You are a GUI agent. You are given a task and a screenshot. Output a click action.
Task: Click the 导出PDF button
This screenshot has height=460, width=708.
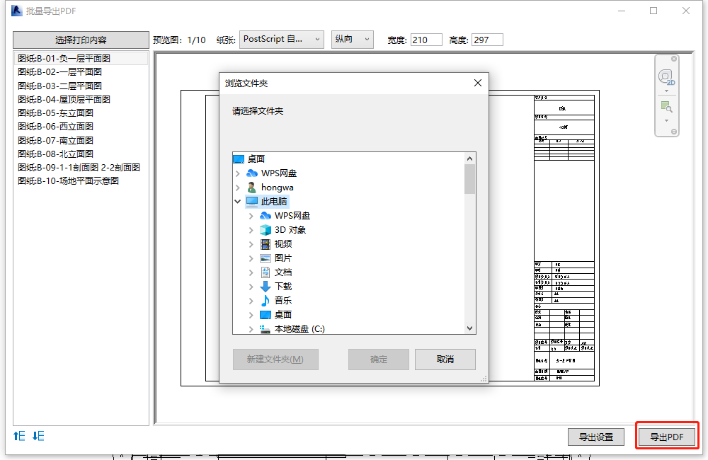tap(666, 437)
